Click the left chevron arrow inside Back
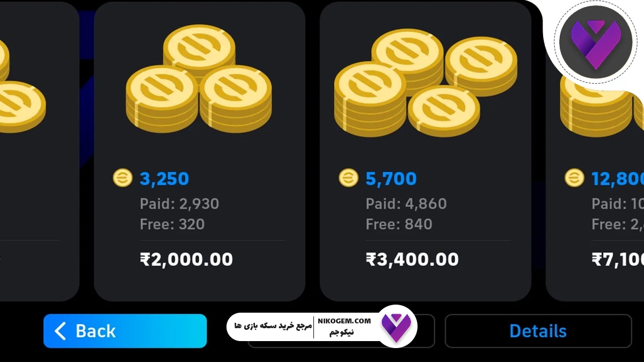Viewport: 644px width, 362px height. point(61,331)
